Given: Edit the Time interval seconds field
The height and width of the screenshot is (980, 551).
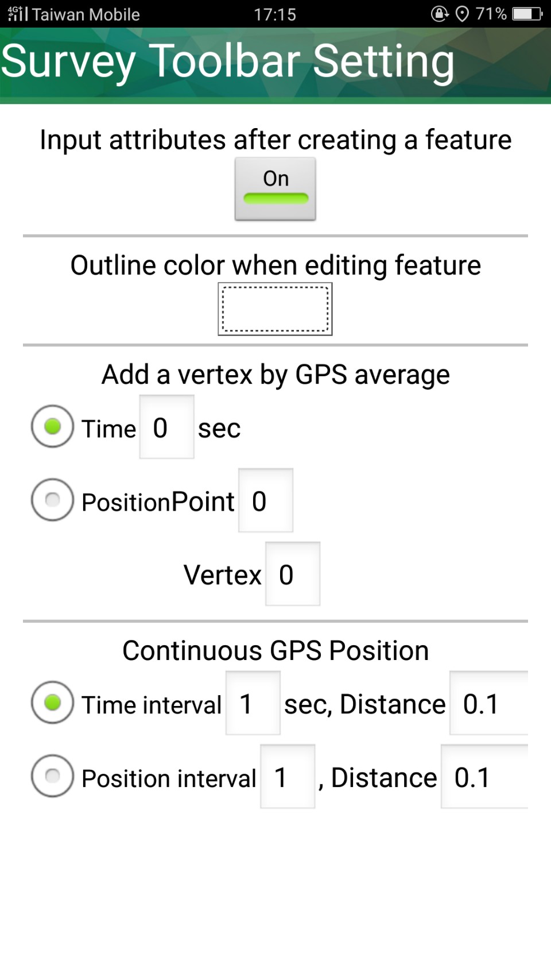Looking at the screenshot, I should [253, 703].
